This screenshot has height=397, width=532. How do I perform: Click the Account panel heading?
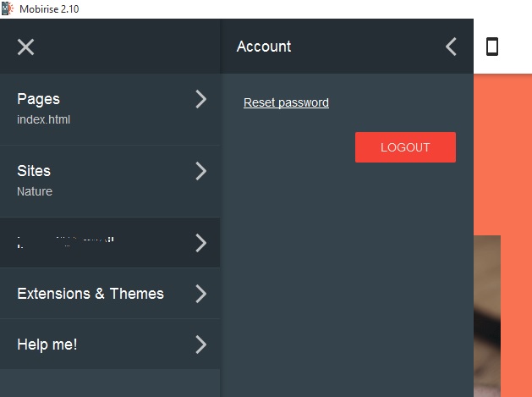(264, 47)
